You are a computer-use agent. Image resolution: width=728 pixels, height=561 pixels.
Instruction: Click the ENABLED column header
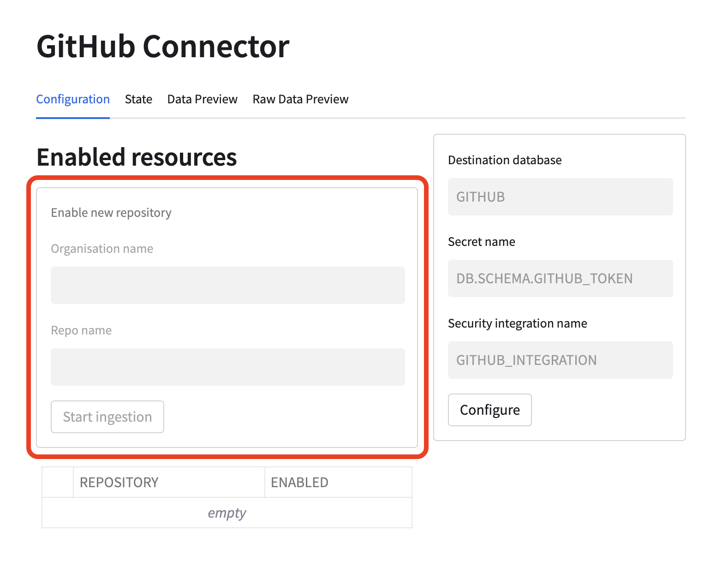point(338,482)
